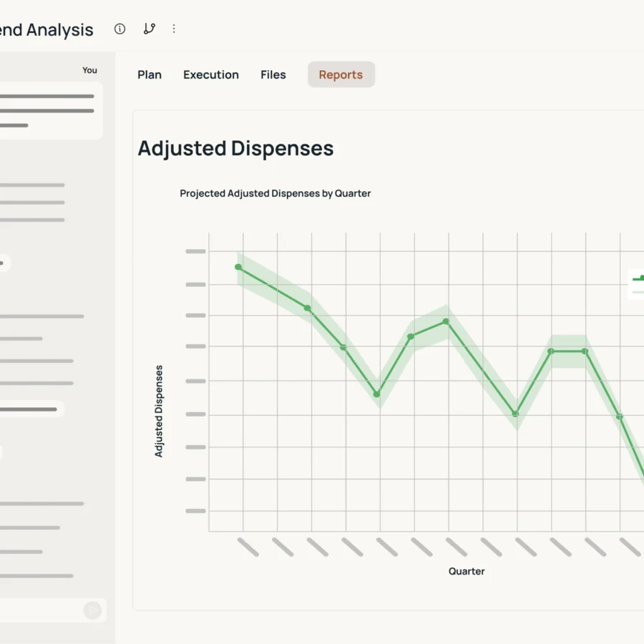
Task: Click the first data point on chart line
Action: pyautogui.click(x=238, y=267)
